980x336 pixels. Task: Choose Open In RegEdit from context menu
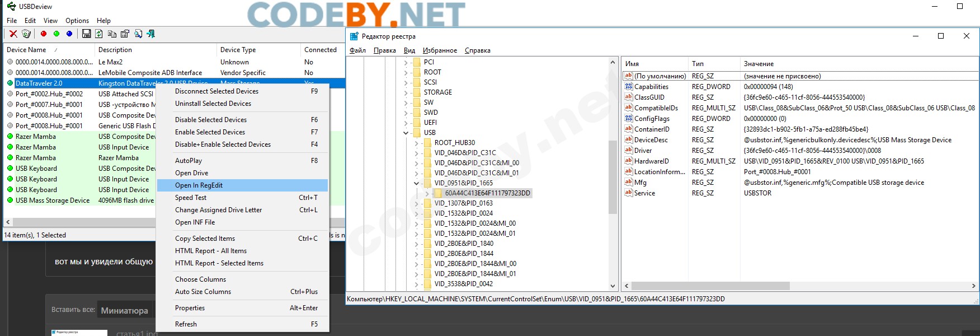(x=242, y=185)
